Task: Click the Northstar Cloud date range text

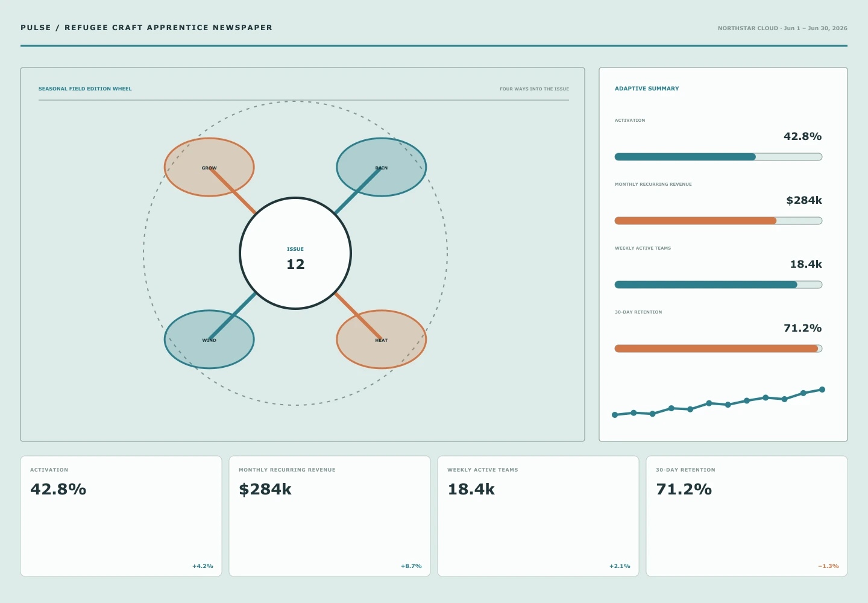Action: pos(782,28)
